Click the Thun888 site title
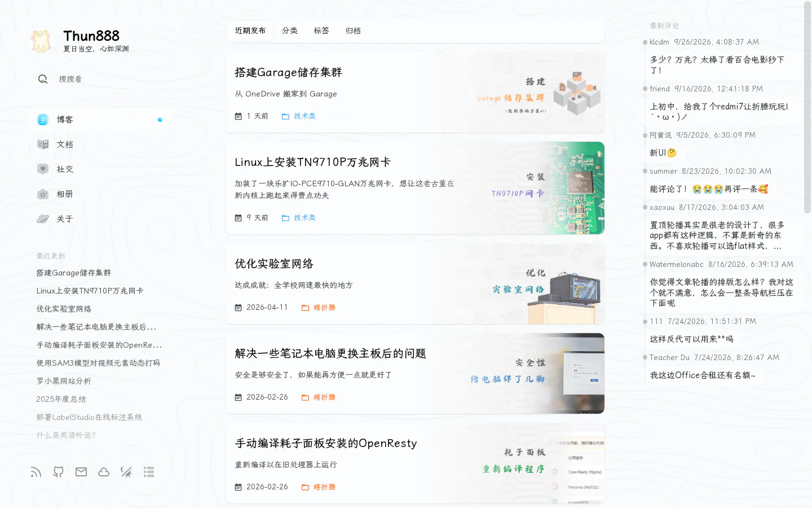This screenshot has height=508, width=812. point(91,36)
